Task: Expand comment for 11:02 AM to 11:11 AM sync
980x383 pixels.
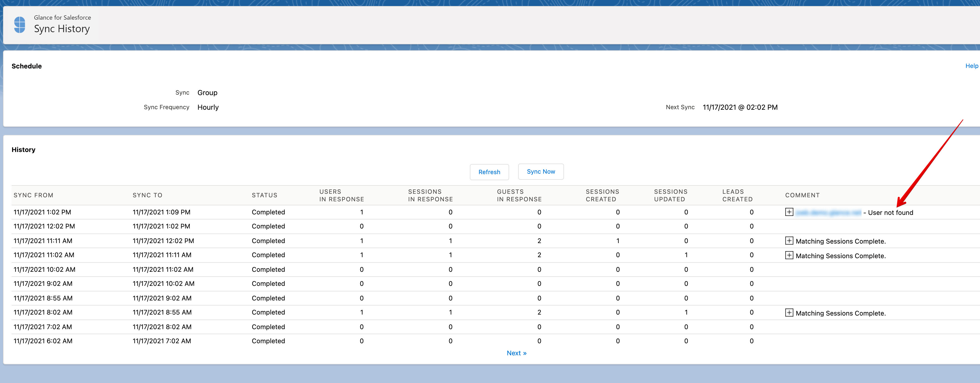Action: coord(789,255)
